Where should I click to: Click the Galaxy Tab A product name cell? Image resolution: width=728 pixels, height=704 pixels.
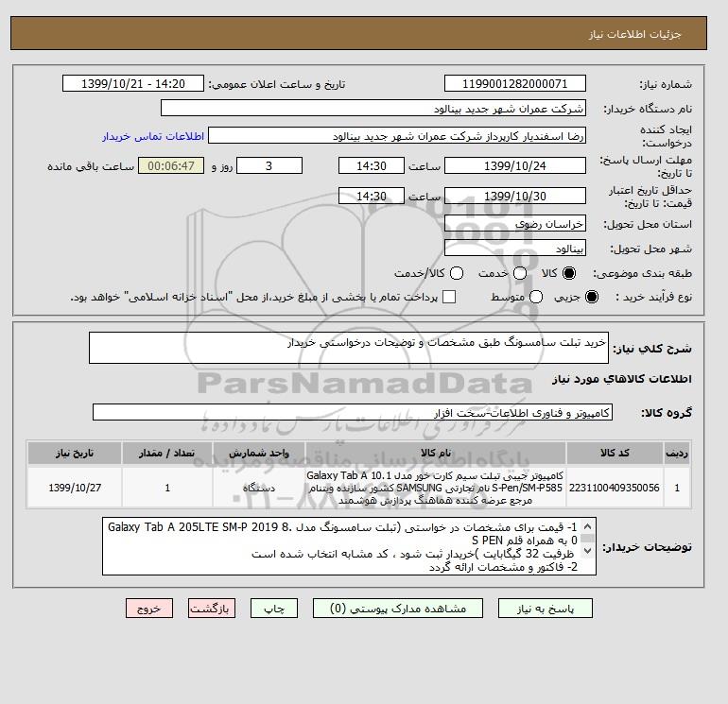(x=436, y=488)
